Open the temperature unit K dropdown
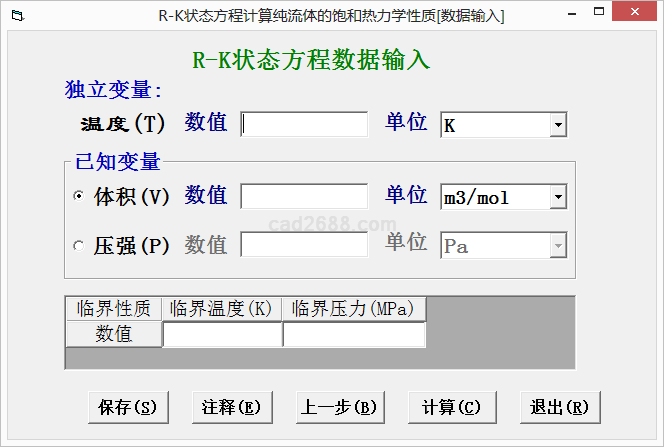Image resolution: width=664 pixels, height=447 pixels. [x=558, y=125]
